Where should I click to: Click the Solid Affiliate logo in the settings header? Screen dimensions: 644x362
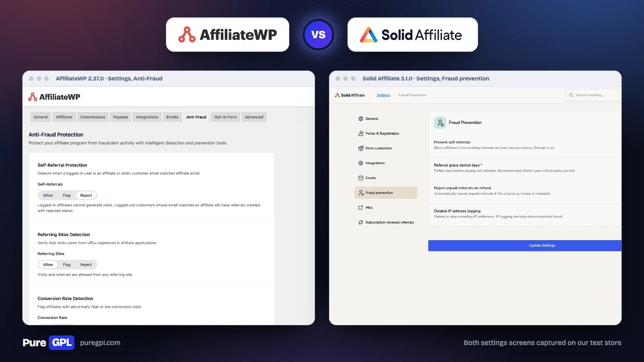pos(350,95)
